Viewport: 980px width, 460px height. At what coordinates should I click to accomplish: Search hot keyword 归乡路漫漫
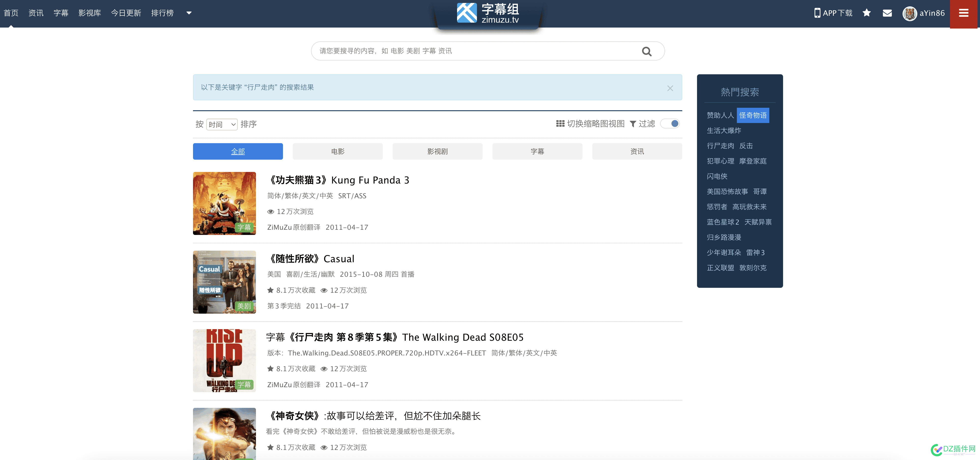724,237
